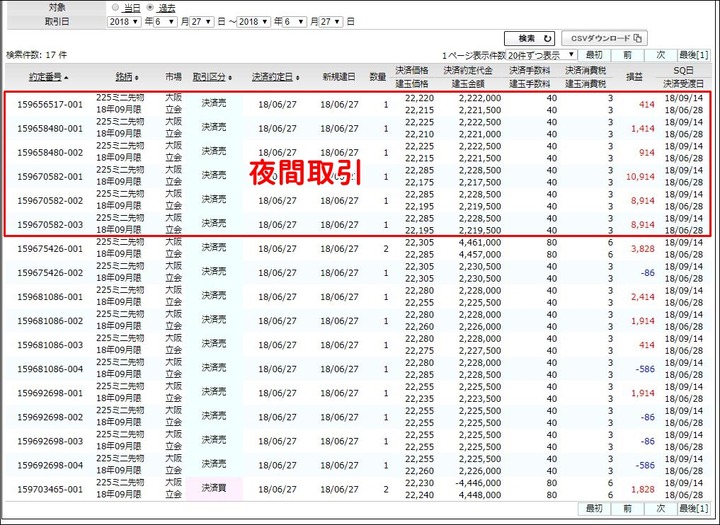Image resolution: width=720 pixels, height=525 pixels.
Task: Click contract number 159692698-004
Action: (x=50, y=465)
